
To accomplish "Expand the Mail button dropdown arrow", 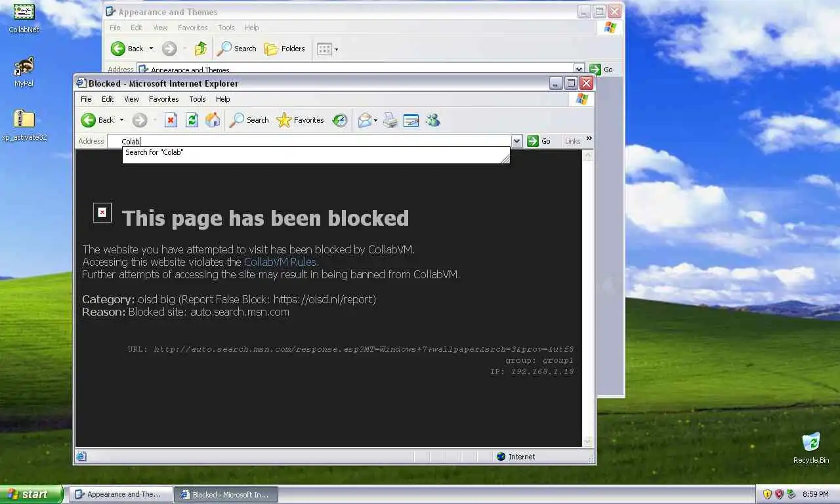I will (x=375, y=121).
